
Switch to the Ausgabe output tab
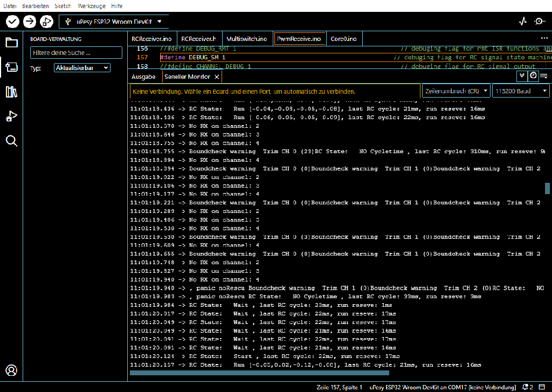(143, 77)
